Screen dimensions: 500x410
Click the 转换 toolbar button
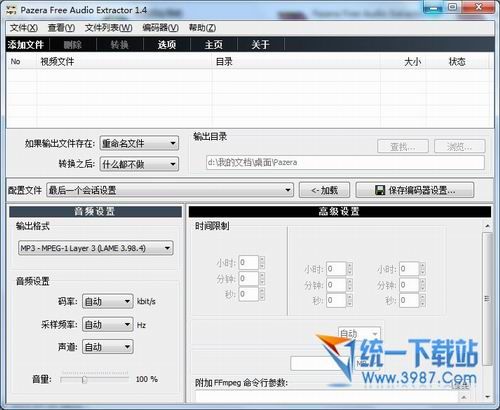[x=120, y=44]
